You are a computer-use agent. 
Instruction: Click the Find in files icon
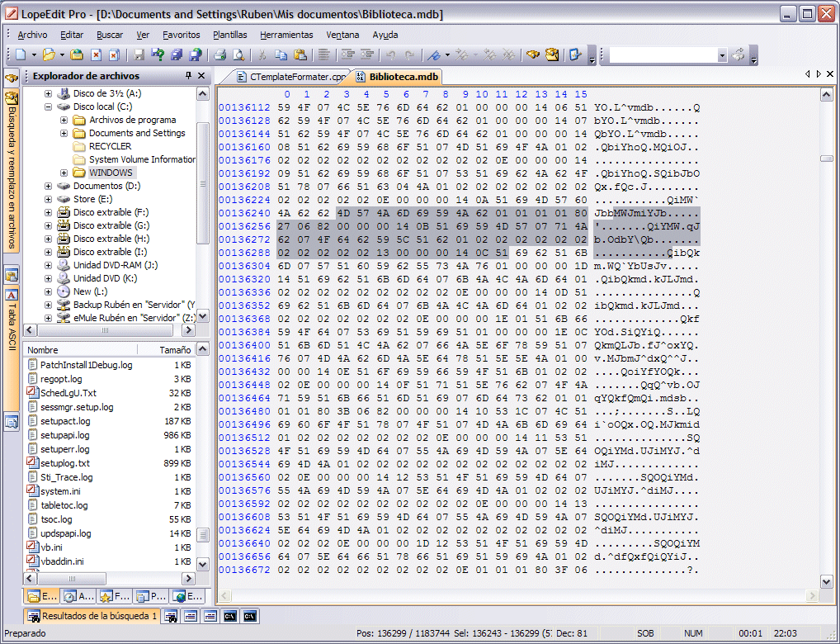552,54
